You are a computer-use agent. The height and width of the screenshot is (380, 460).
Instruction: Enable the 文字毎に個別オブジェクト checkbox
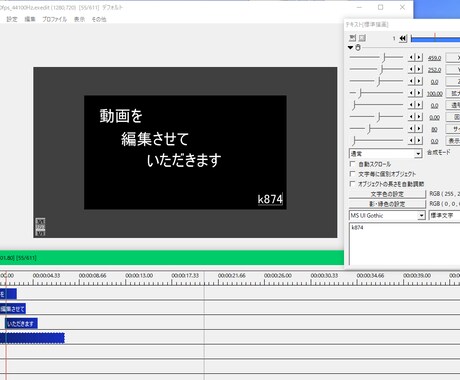point(352,174)
